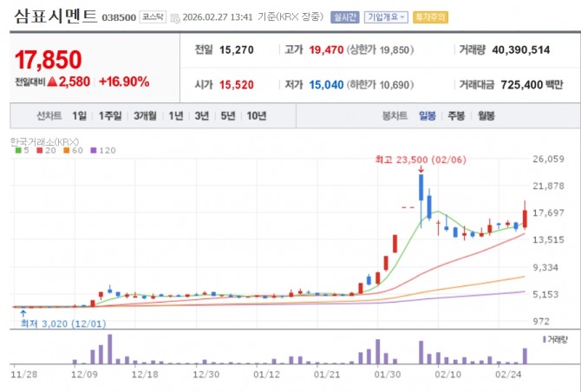Click the 코스닥 market label
The image size is (581, 392).
coord(153,17)
